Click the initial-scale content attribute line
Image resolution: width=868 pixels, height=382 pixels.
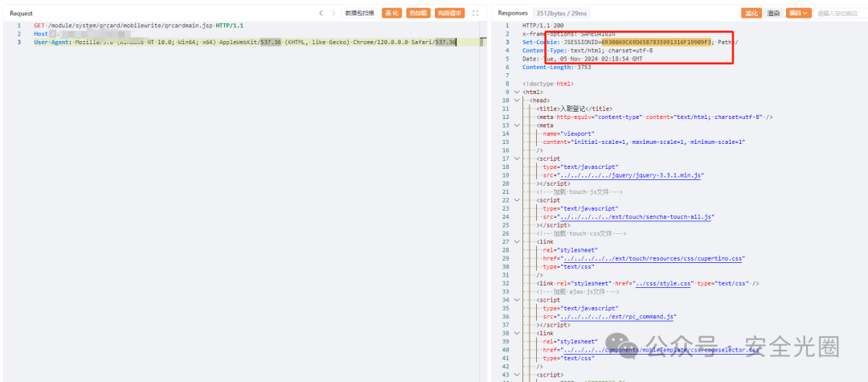pyautogui.click(x=643, y=142)
